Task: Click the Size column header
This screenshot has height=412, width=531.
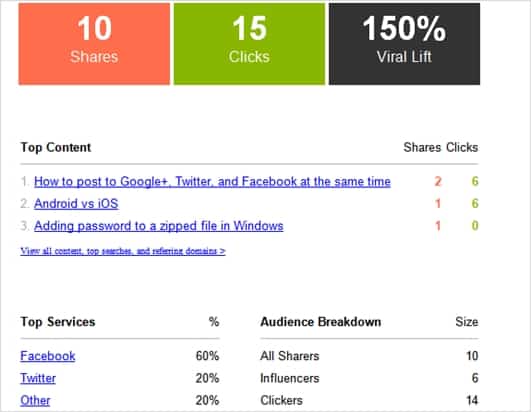Action: pyautogui.click(x=467, y=322)
